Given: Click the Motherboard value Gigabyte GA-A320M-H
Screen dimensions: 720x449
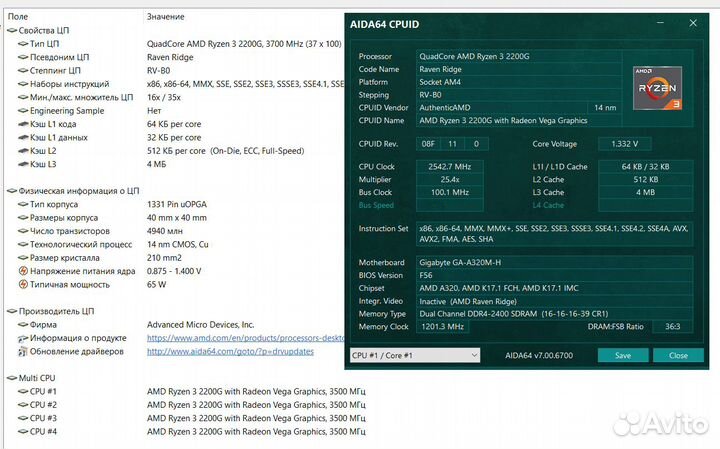Looking at the screenshot, I should [x=554, y=263].
